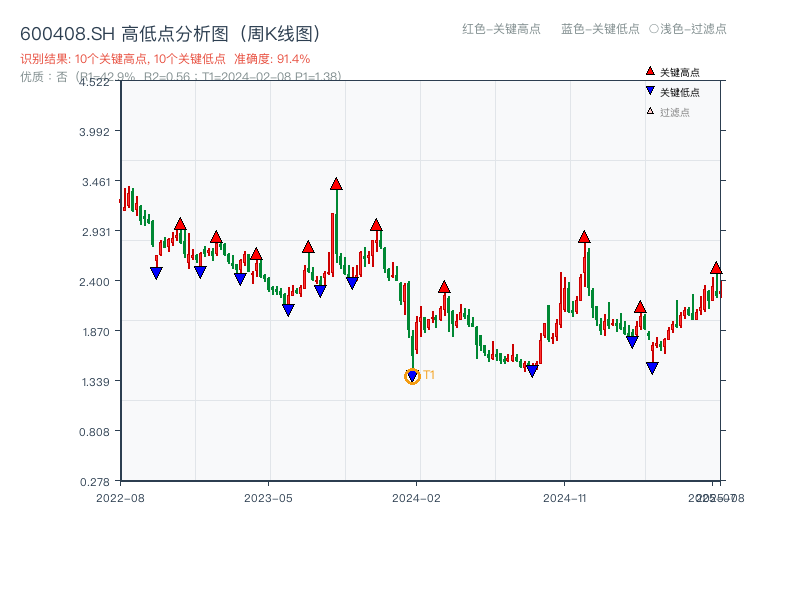Image resolution: width=800 pixels, height=600 pixels.
Task: Click the chart title 600408.SH 高低点分析图
Action: [x=171, y=34]
